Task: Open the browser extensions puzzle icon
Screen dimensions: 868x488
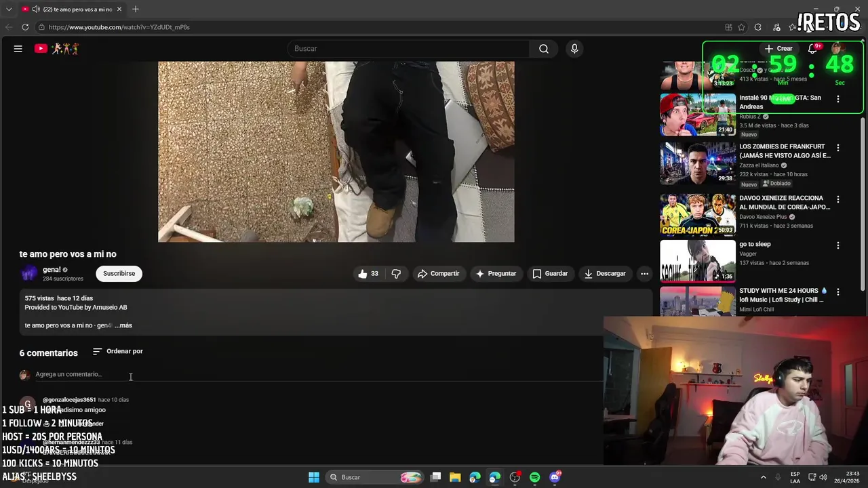Action: (x=758, y=27)
